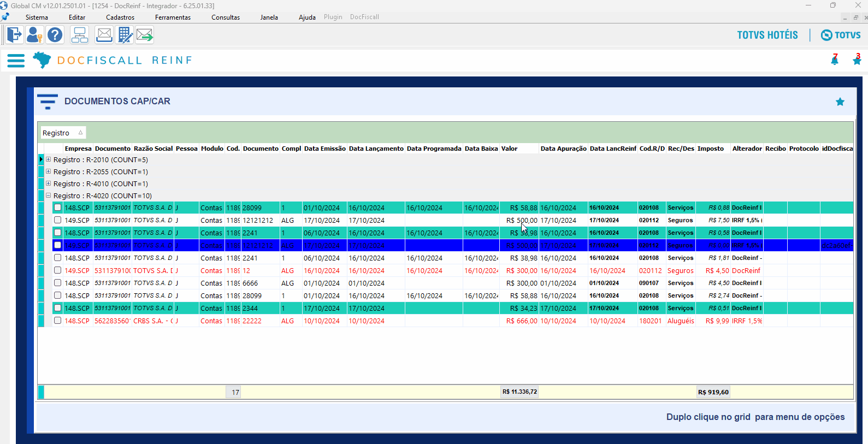Click the envelope with green arrow icon
The width and height of the screenshot is (868, 444).
coord(145,35)
